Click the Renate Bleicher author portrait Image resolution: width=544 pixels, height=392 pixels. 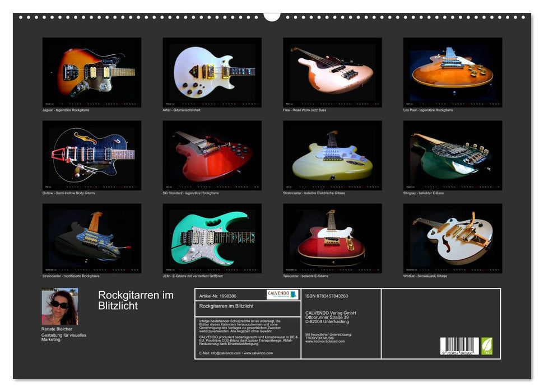coord(59,306)
